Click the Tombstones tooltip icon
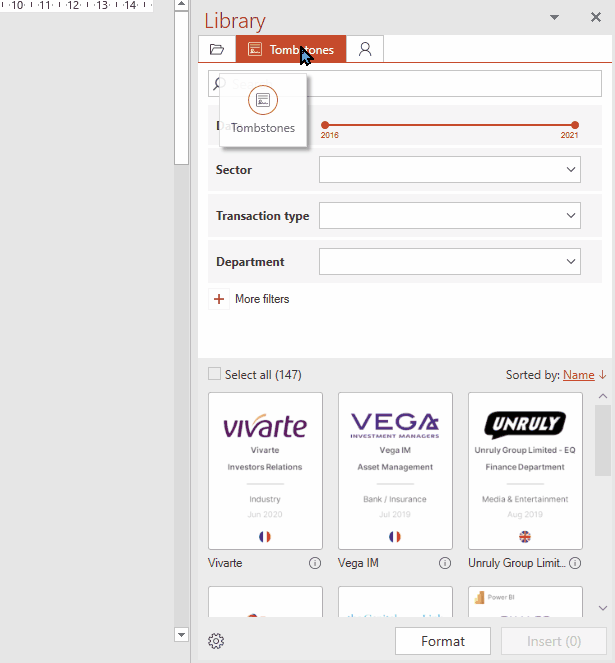This screenshot has height=663, width=615. (x=263, y=100)
